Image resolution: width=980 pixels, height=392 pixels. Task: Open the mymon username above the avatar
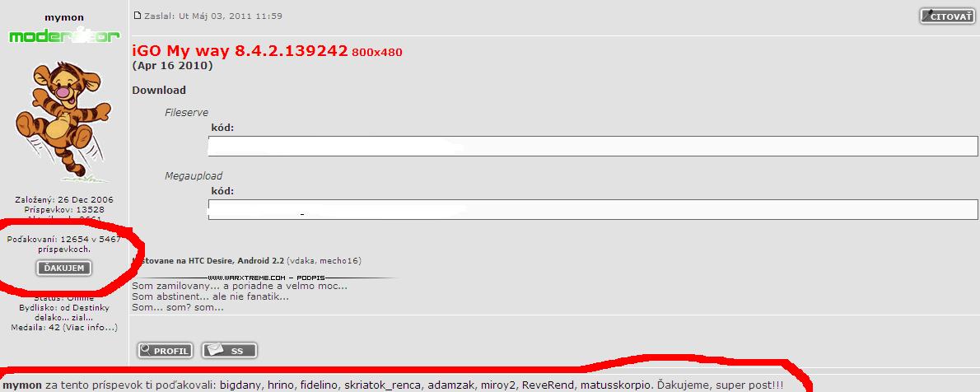click(x=63, y=16)
